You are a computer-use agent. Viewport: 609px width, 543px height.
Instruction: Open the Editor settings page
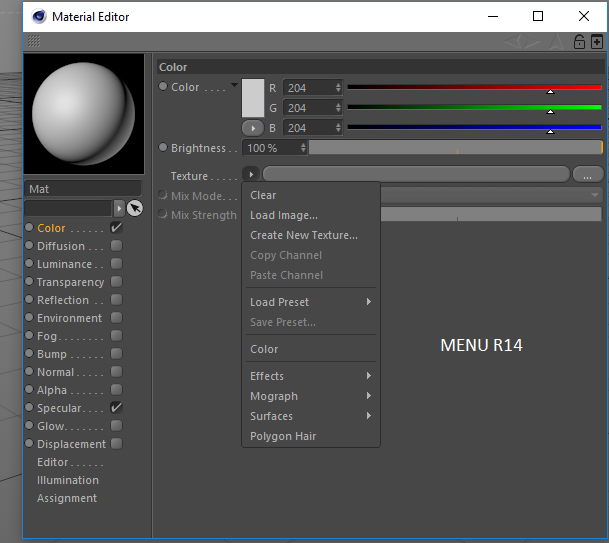click(53, 462)
